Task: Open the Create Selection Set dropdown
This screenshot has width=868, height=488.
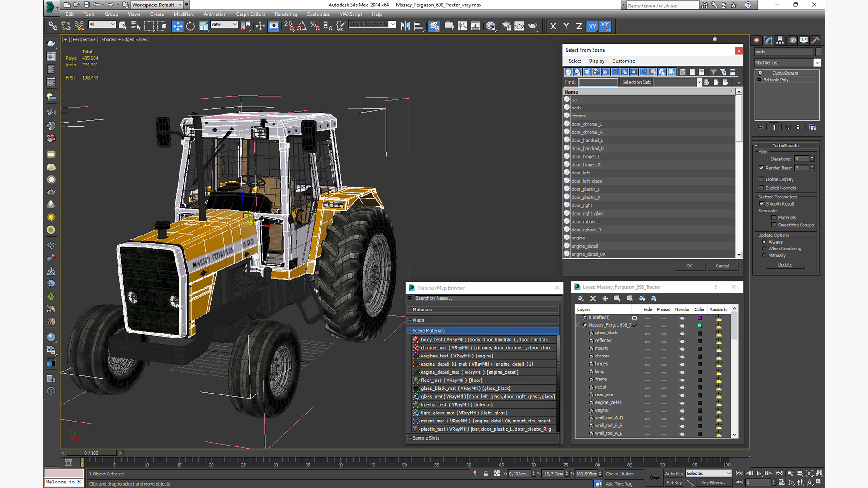Action: coord(392,24)
